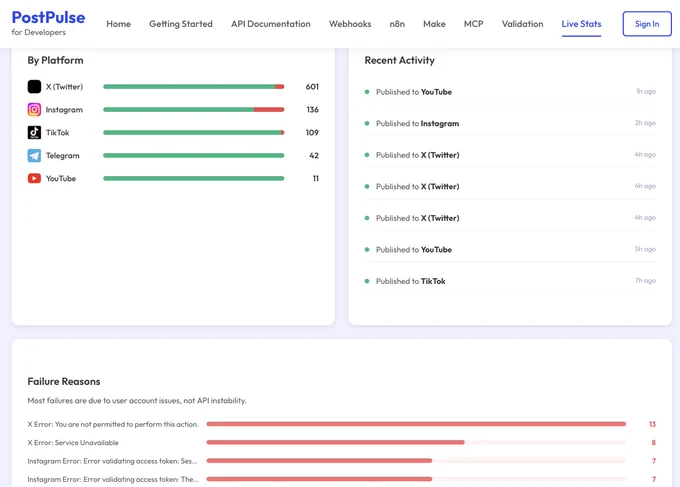This screenshot has height=487, width=680.
Task: Open the Home nav item
Action: tap(118, 24)
